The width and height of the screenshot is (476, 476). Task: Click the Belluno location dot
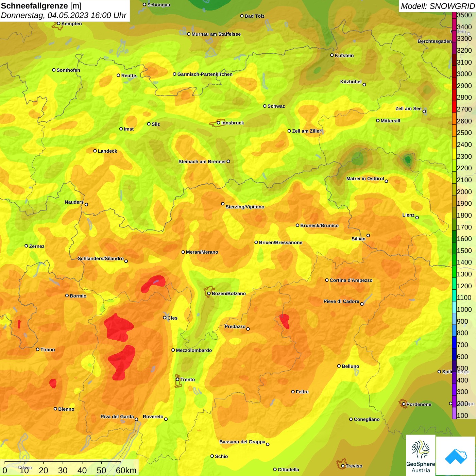click(339, 366)
